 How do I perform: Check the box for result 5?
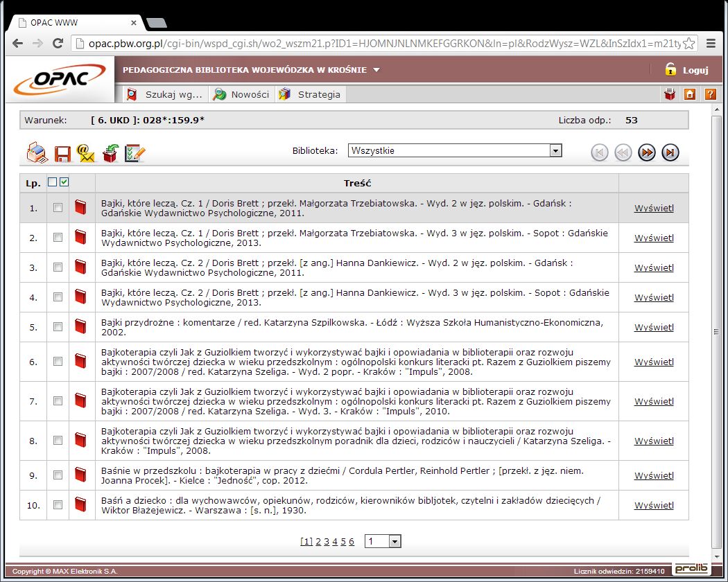point(58,327)
